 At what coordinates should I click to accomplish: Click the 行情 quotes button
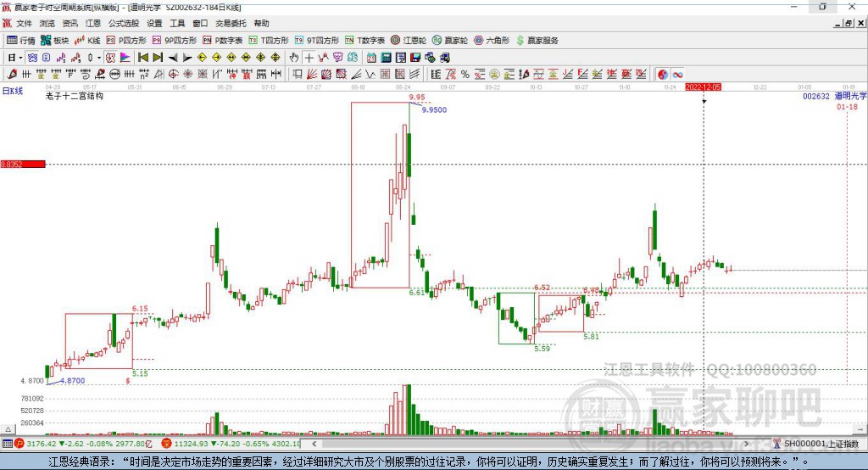click(21, 40)
